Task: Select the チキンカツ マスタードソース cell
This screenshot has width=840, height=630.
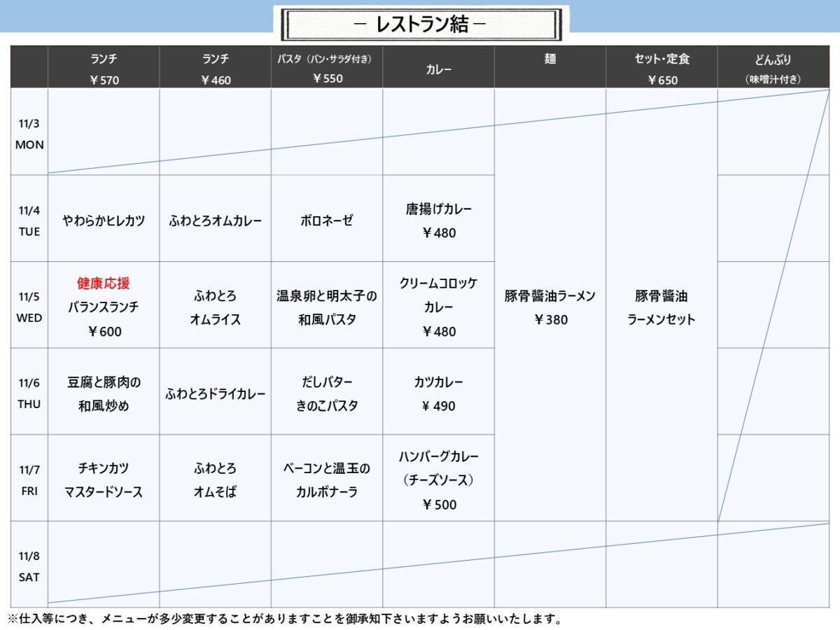Action: coord(104,479)
